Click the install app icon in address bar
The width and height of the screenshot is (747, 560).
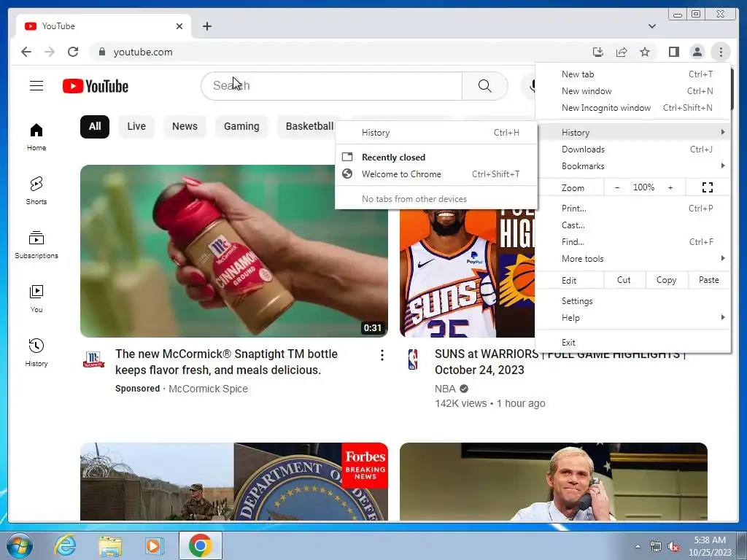(598, 52)
